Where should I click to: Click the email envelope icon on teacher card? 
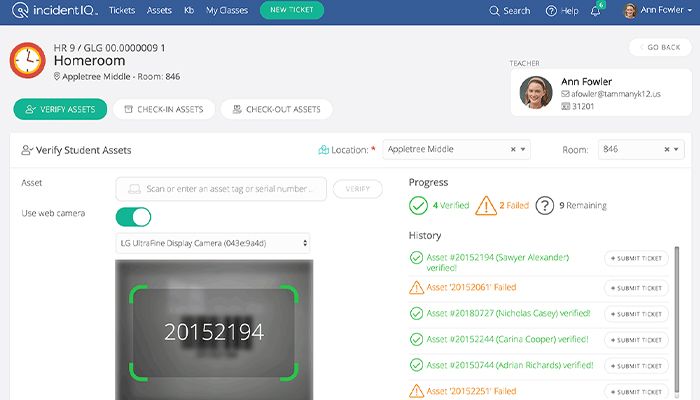tap(565, 94)
